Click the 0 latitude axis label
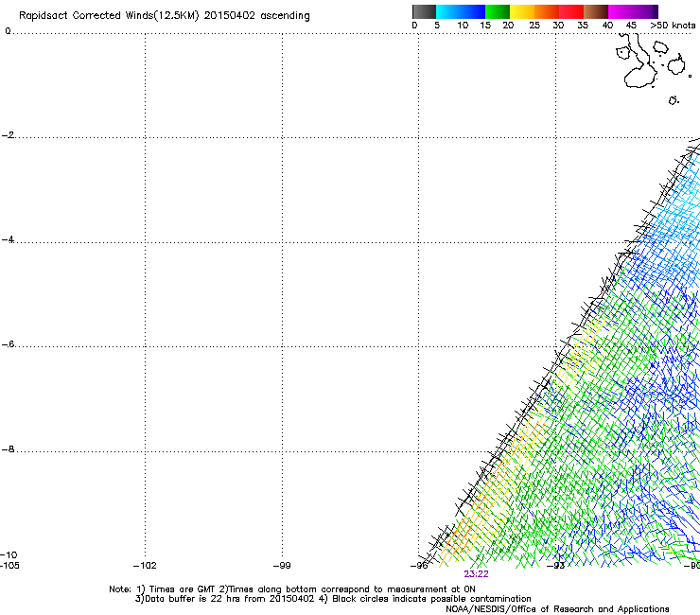The width and height of the screenshot is (700, 615). pyautogui.click(x=8, y=31)
